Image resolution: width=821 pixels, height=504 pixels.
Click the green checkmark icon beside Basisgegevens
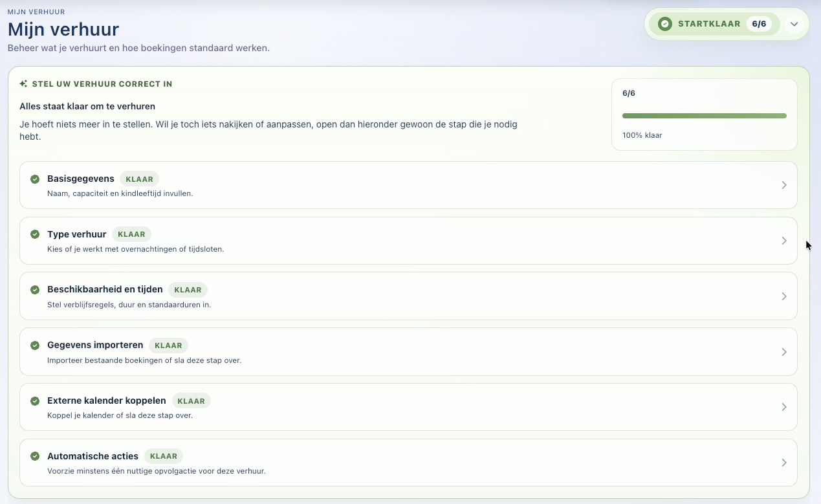[35, 179]
